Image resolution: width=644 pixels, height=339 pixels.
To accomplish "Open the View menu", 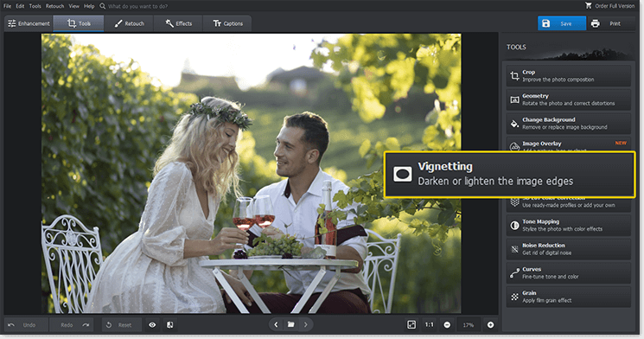I will pos(74,6).
